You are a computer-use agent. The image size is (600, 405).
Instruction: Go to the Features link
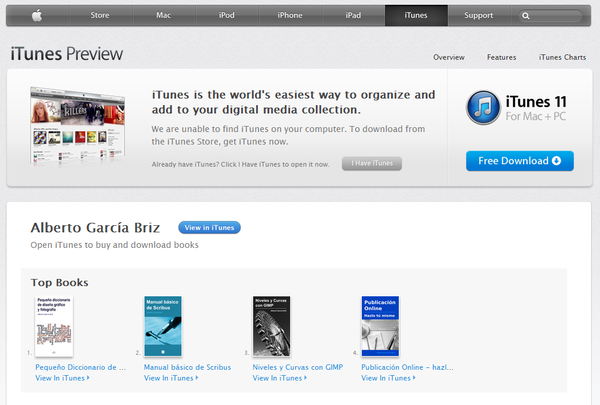pos(501,57)
